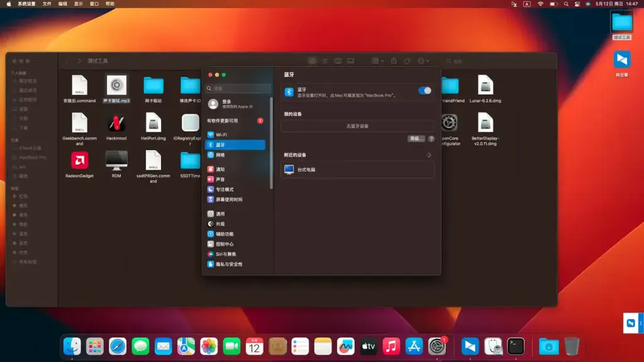Focus the System Settings search field

[238, 88]
